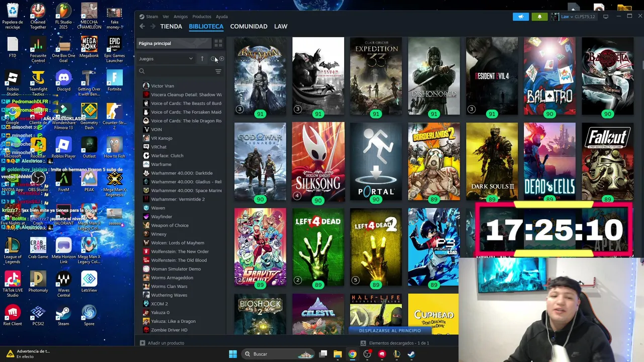Select the Borderlands 2 game cover
Viewport: 644px width, 362px height.
[434, 162]
